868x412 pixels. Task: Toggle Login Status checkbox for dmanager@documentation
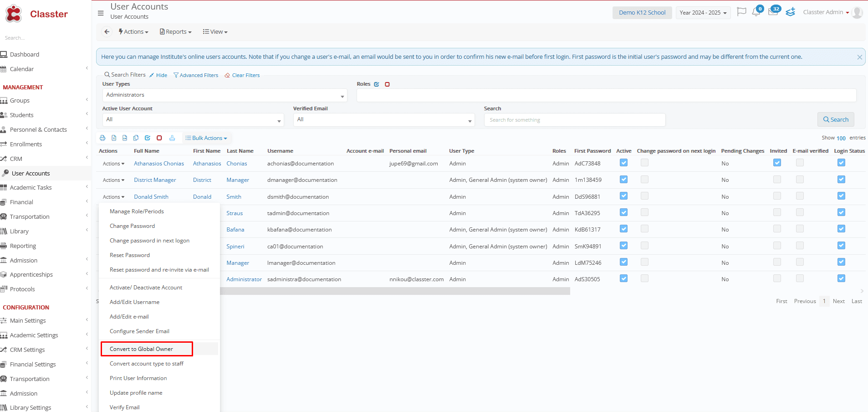[x=841, y=180]
